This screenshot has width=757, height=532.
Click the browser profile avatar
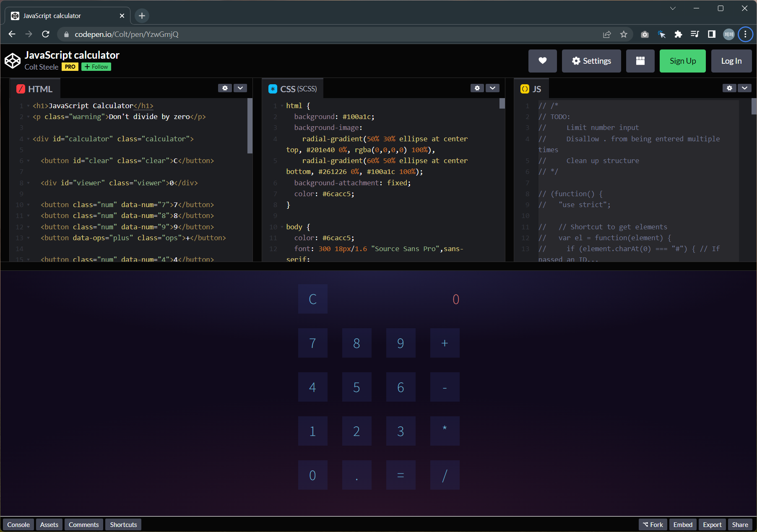(x=729, y=34)
